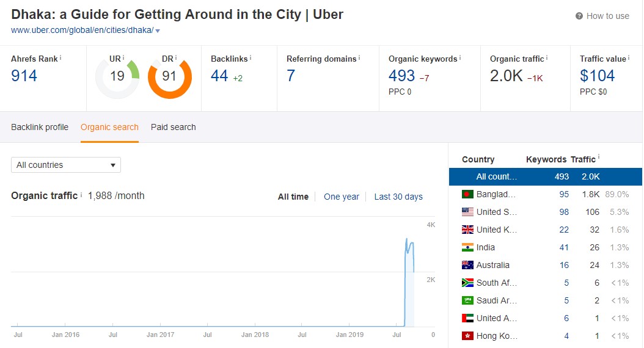Screen dimensions: 644x348
Task: Click the How to use help icon
Action: 579,16
